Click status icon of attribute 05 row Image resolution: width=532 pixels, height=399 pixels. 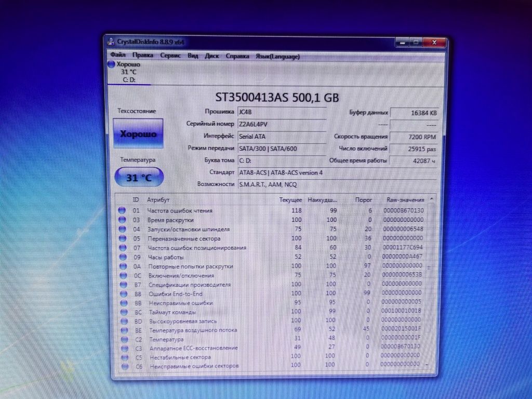click(x=123, y=238)
